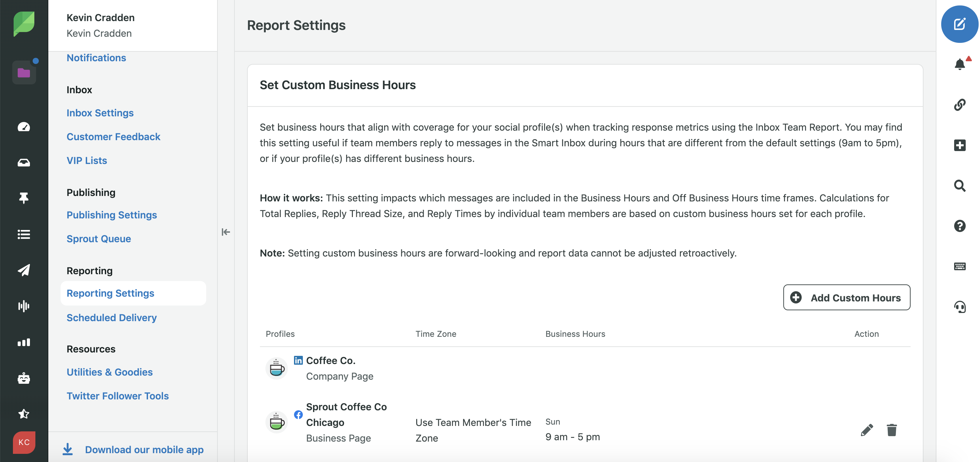Open keyboard shortcuts icon

coord(960,266)
